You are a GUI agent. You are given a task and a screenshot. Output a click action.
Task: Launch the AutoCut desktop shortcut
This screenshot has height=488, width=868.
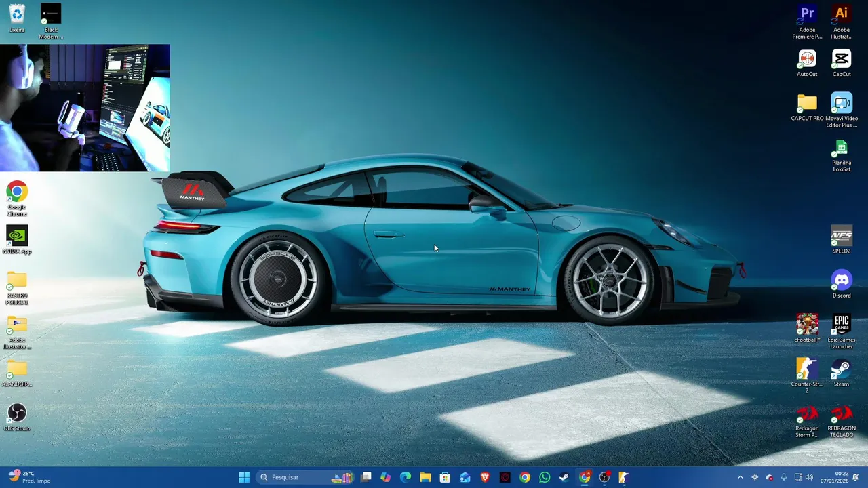click(807, 63)
